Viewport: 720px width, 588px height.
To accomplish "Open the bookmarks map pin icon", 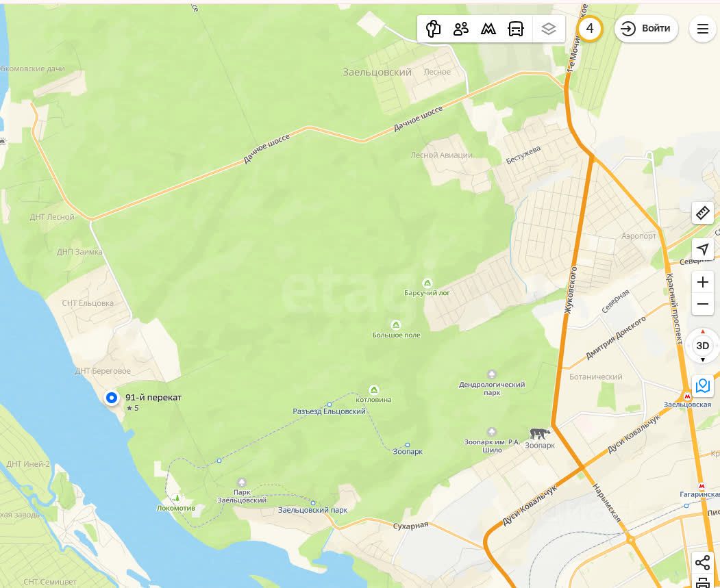I will (x=703, y=386).
